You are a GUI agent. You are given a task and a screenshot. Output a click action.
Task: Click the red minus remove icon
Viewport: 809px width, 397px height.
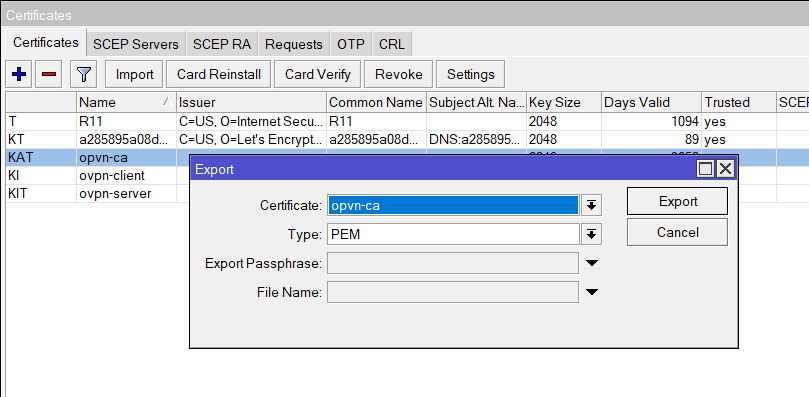click(49, 74)
